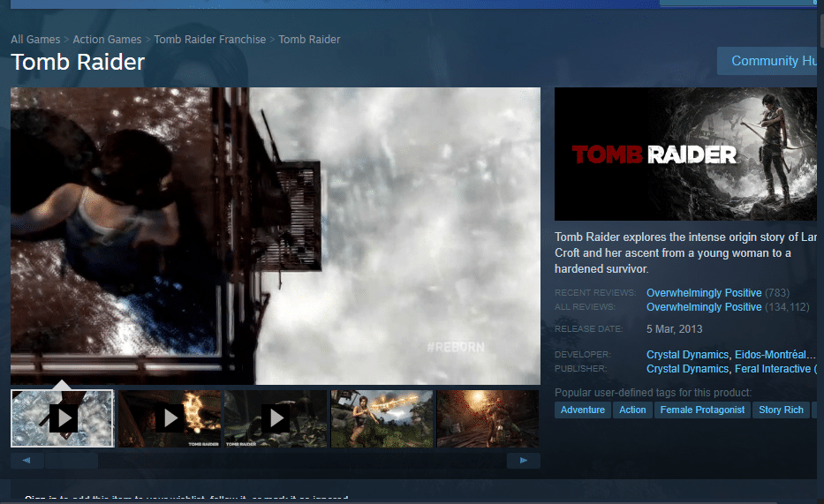Click the left arrow of the thumbnail strip
Viewport: 824px width, 504px height.
pyautogui.click(x=26, y=461)
